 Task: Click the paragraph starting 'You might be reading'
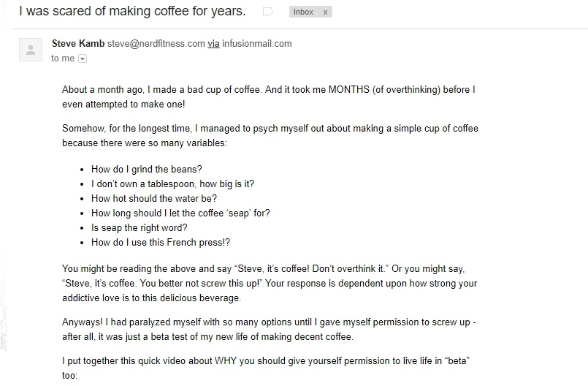[270, 284]
